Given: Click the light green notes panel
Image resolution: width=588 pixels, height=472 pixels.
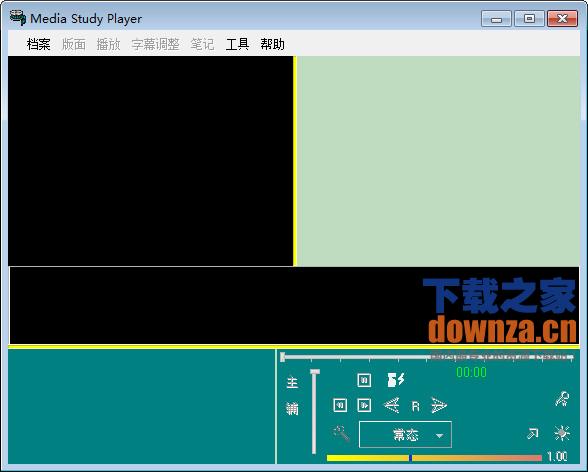Looking at the screenshot, I should coord(438,161).
